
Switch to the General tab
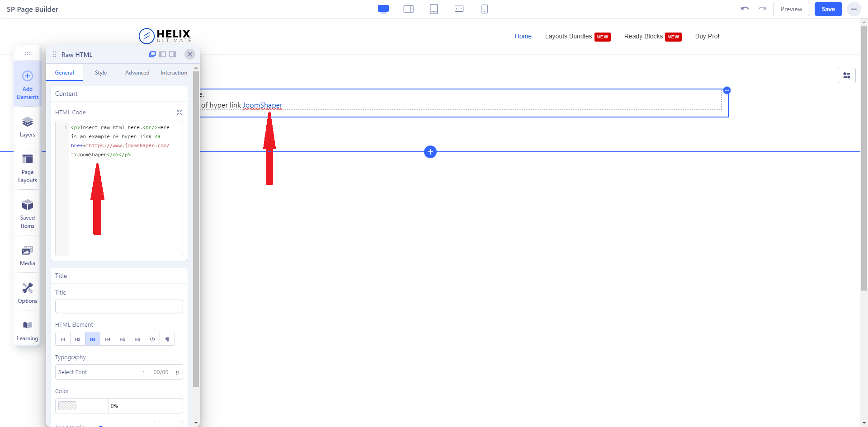coord(65,73)
